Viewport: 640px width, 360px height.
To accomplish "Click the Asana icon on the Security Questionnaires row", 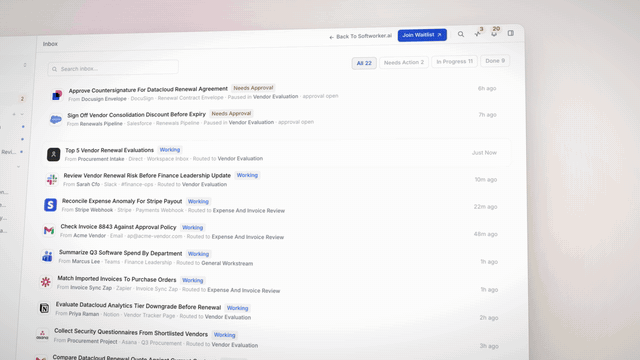I will coord(42,335).
